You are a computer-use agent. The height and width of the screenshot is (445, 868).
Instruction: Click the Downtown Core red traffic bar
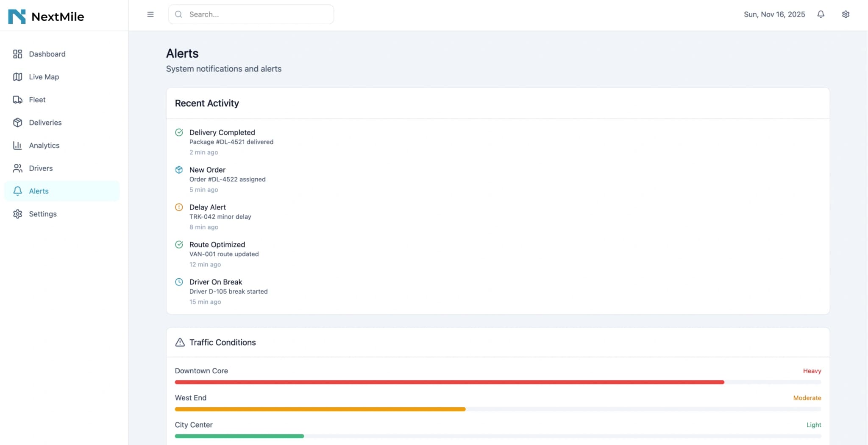pos(449,382)
